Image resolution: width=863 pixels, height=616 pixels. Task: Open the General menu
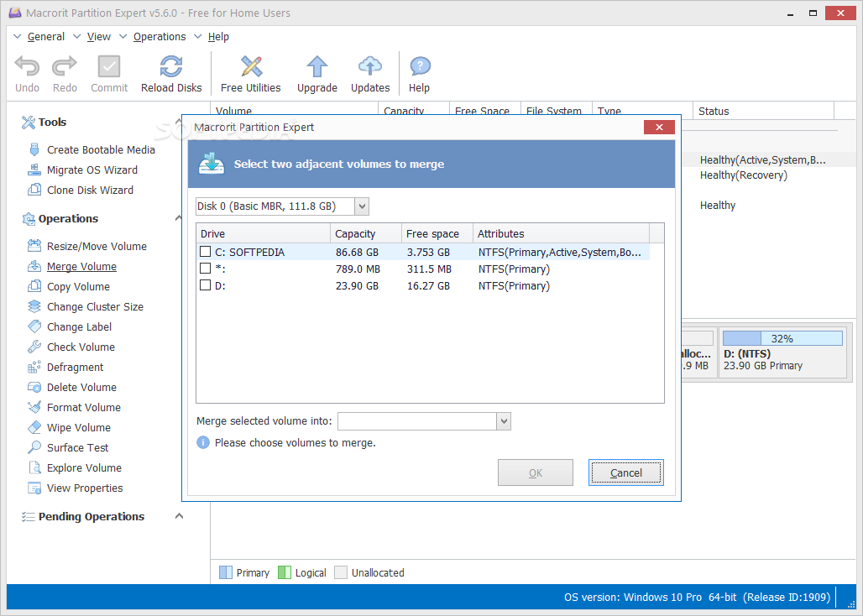point(45,36)
